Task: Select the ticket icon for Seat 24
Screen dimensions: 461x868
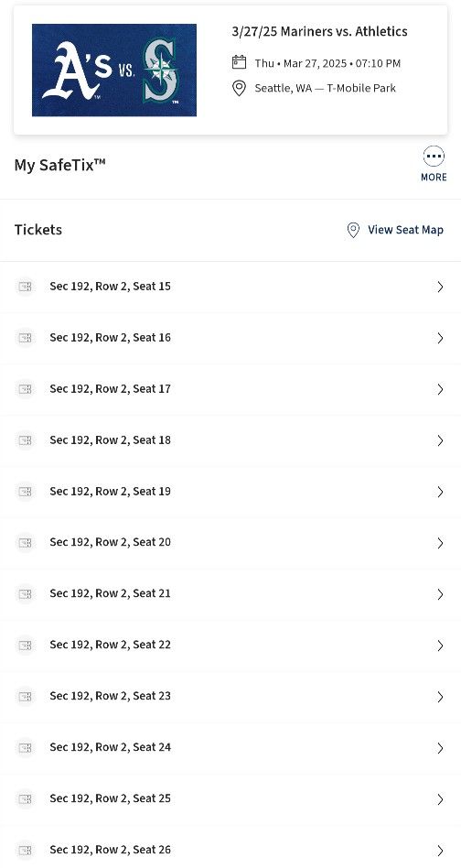Action: pos(25,747)
